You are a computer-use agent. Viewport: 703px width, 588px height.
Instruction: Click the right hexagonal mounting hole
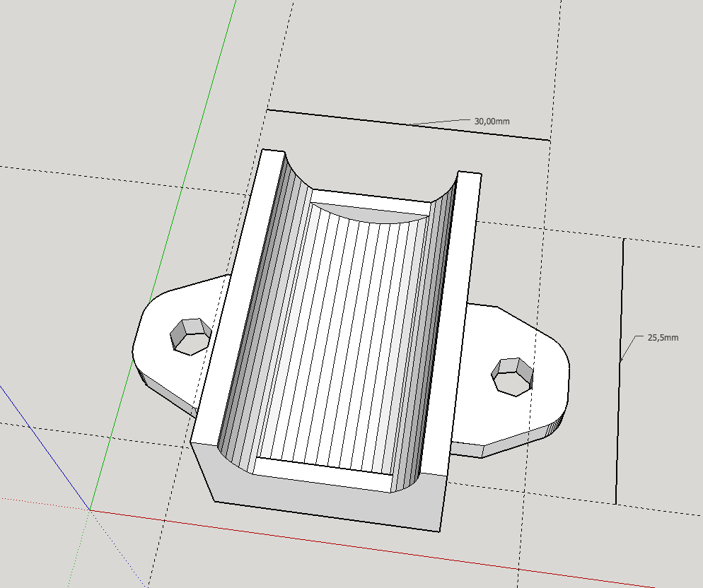coord(513,377)
